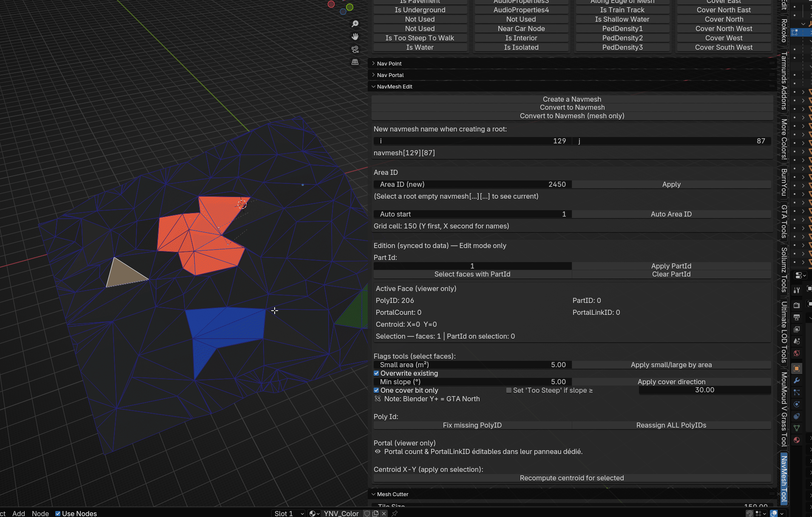Open the Add menu in node editor

[19, 514]
